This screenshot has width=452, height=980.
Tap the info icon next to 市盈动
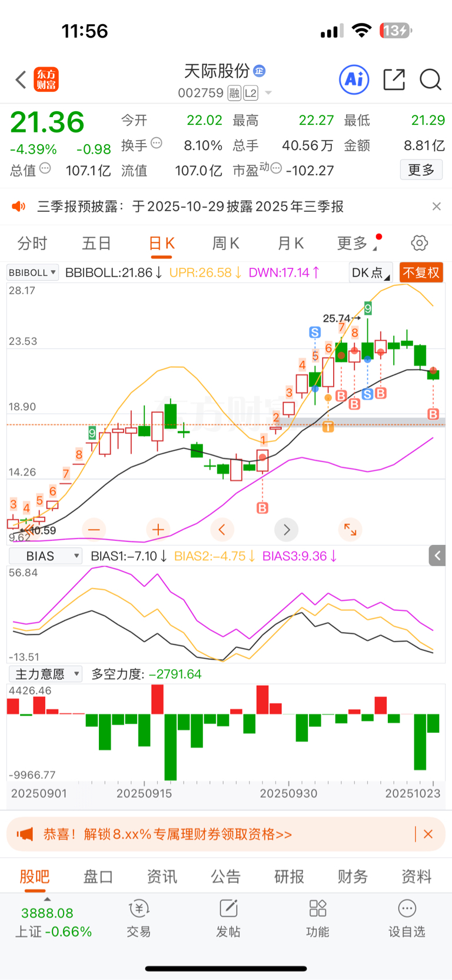click(275, 168)
